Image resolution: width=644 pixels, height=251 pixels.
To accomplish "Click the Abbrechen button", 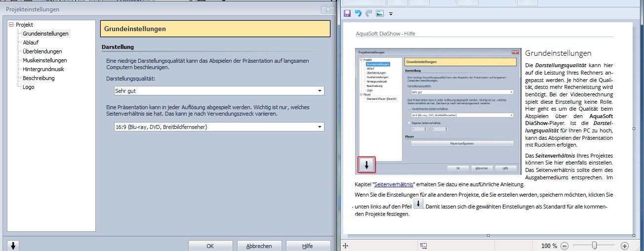I will tap(259, 246).
